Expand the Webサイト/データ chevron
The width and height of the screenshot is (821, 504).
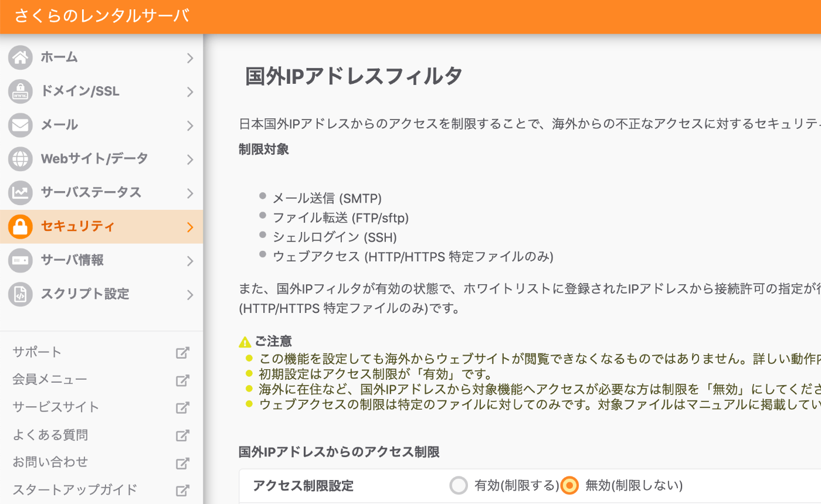click(x=190, y=159)
